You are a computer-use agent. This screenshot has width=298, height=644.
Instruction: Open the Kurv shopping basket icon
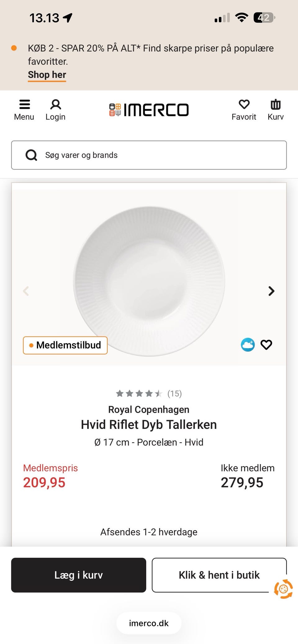tap(275, 105)
